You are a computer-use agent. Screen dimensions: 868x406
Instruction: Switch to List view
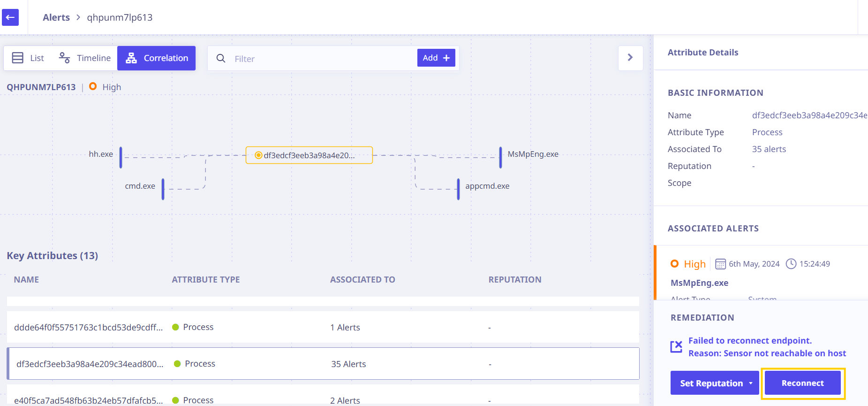tap(28, 58)
